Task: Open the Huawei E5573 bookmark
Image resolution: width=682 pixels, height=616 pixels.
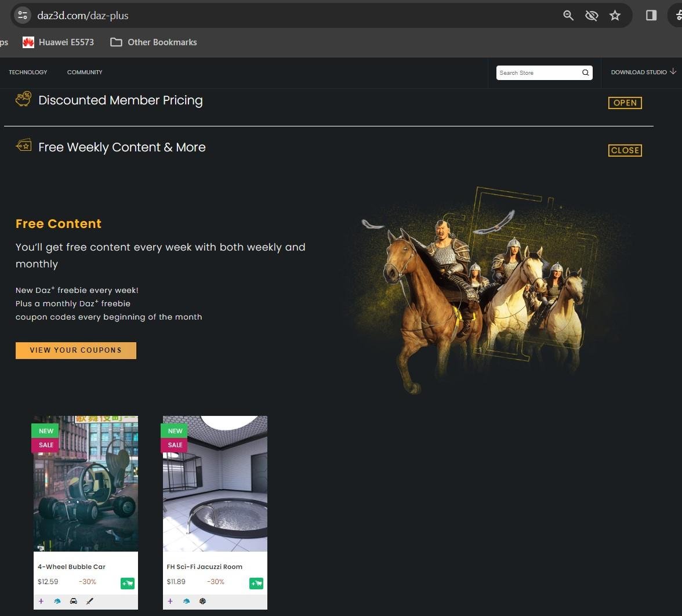Action: point(58,42)
